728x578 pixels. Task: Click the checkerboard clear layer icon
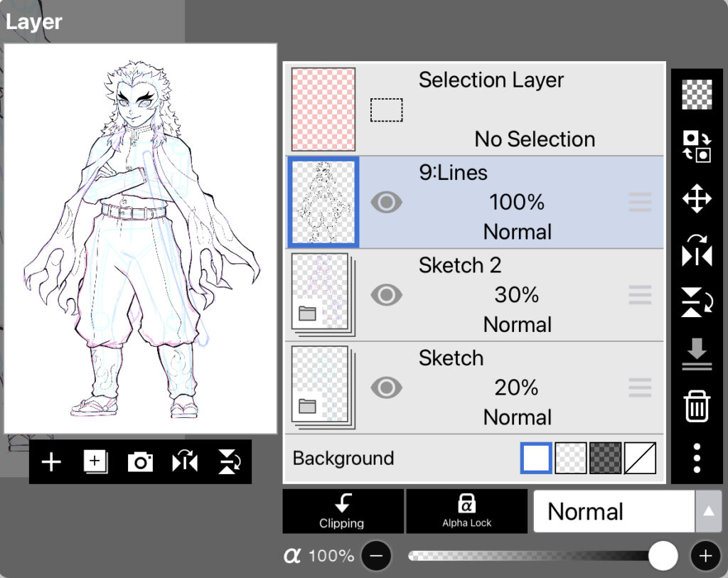click(697, 95)
